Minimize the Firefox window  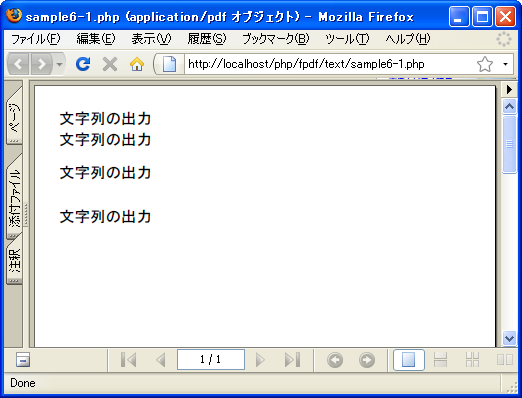459,16
